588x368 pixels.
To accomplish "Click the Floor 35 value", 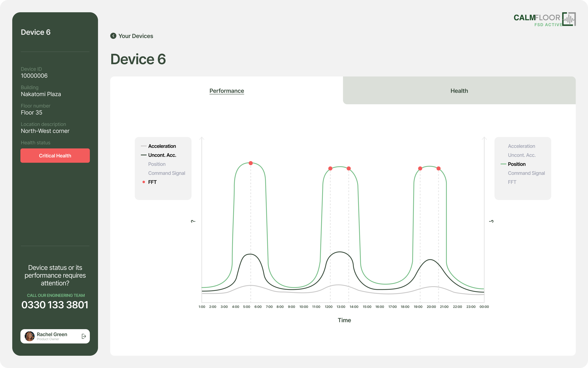I will point(32,112).
